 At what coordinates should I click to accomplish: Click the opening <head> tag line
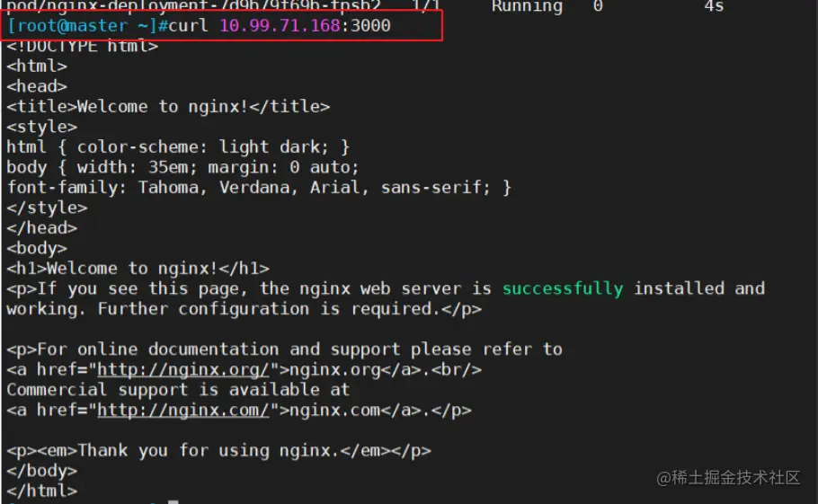pos(37,86)
